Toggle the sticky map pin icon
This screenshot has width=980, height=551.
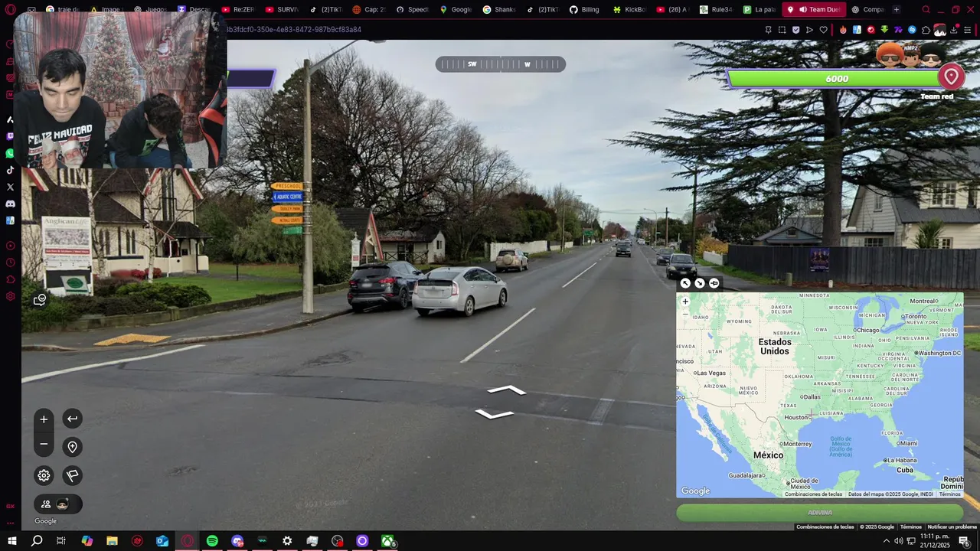pyautogui.click(x=714, y=283)
